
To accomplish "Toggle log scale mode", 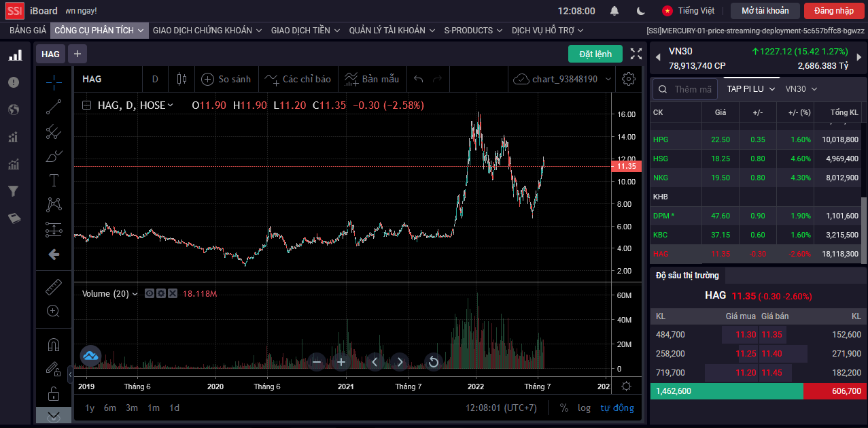I will click(x=584, y=408).
